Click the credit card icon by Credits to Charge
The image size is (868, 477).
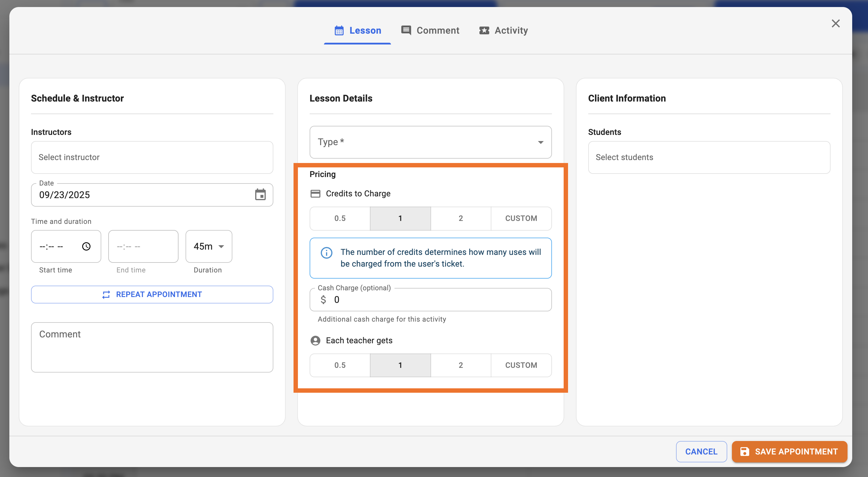click(315, 194)
